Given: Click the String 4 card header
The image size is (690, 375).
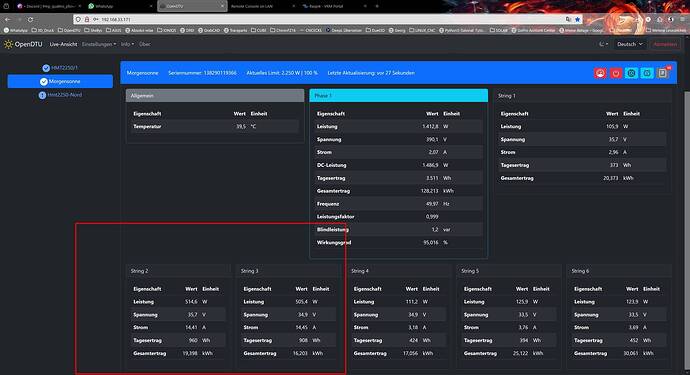Looking at the screenshot, I should coord(399,271).
